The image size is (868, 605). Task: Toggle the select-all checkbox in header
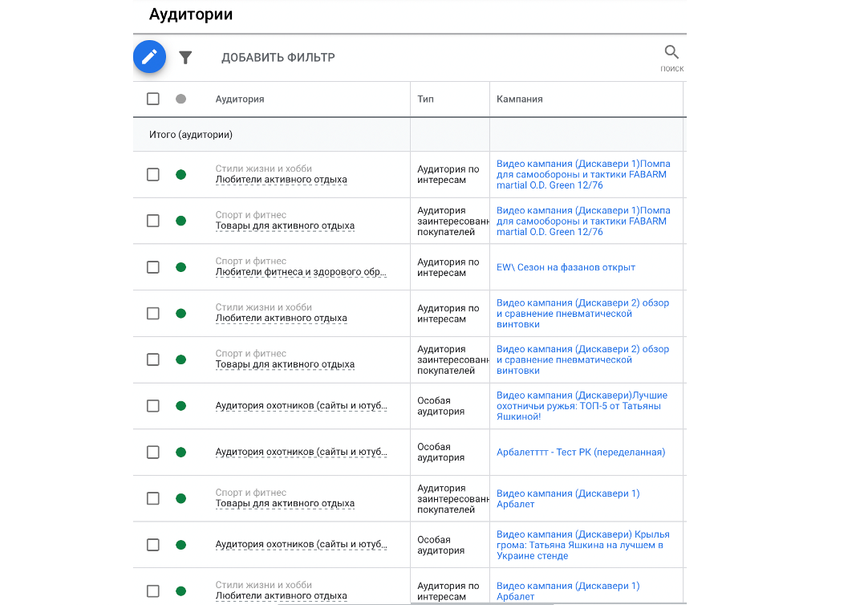153,99
